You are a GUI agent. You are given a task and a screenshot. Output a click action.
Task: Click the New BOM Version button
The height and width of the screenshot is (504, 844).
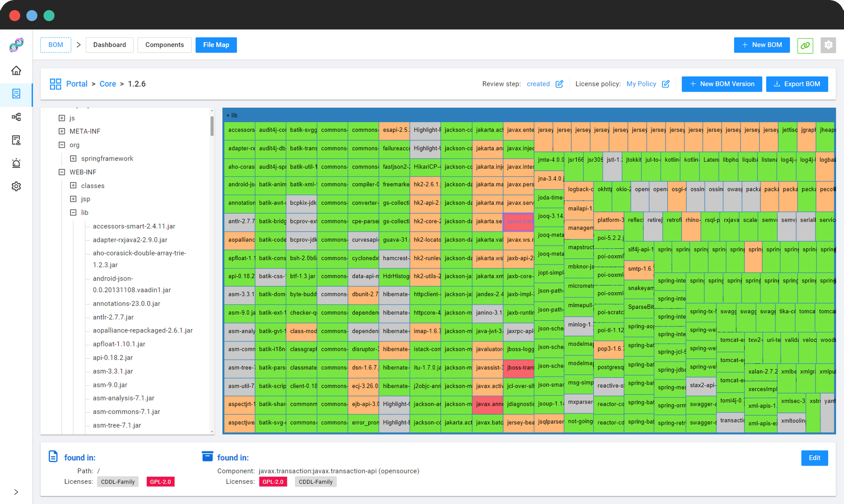coord(721,84)
